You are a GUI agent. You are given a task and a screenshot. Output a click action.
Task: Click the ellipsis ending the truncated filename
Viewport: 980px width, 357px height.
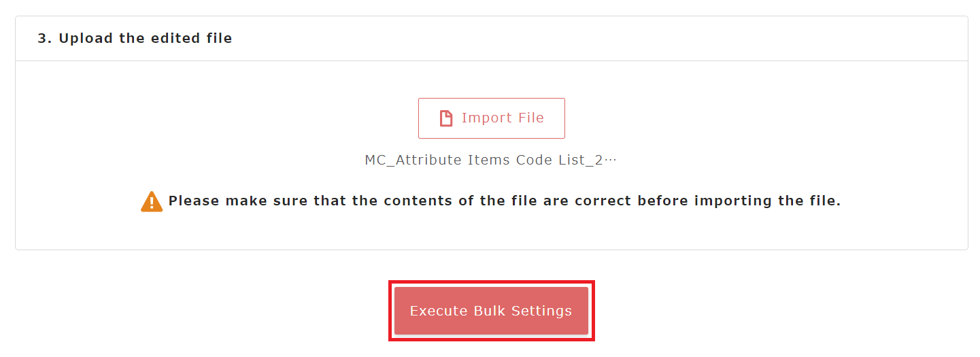(x=610, y=160)
